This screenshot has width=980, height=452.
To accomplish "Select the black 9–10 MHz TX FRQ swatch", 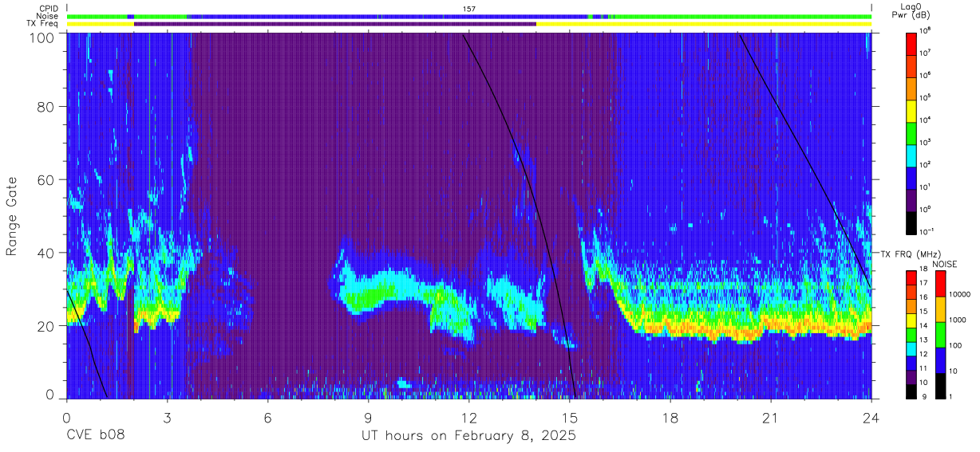I will (x=911, y=391).
